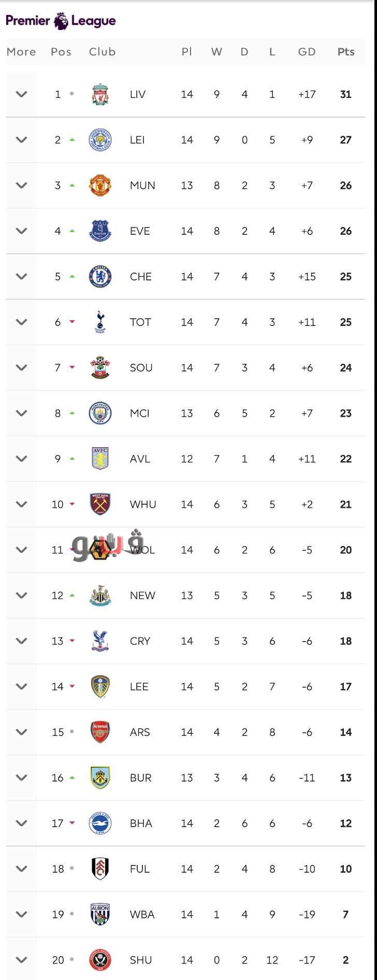Expand the Liverpool row details
This screenshot has height=980, width=377.
(21, 94)
